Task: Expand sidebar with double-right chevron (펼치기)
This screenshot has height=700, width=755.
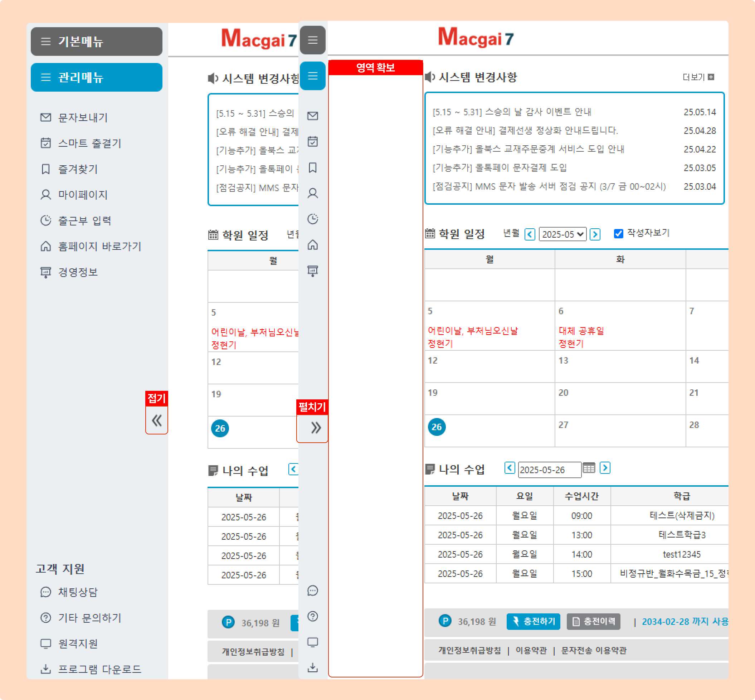Action: (x=315, y=428)
